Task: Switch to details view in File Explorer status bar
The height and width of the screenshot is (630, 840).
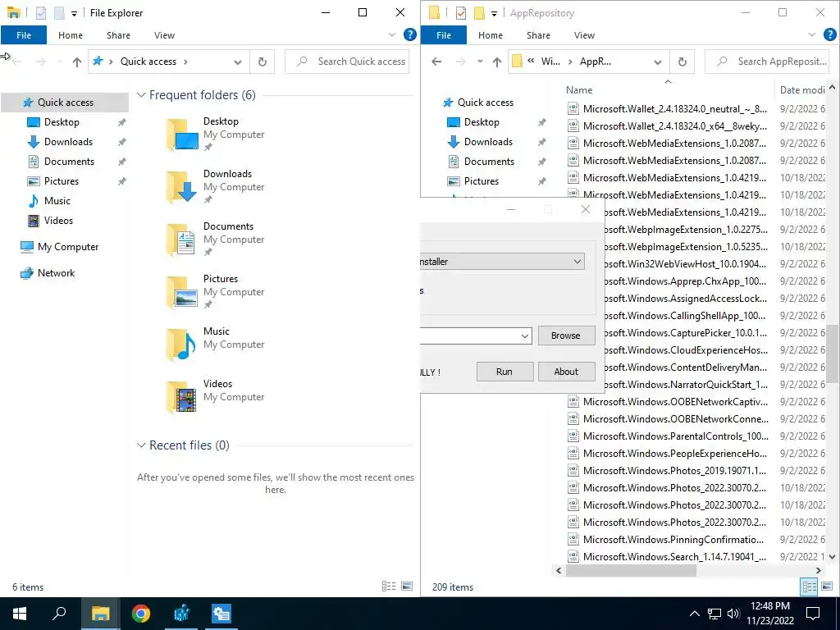Action: point(388,587)
